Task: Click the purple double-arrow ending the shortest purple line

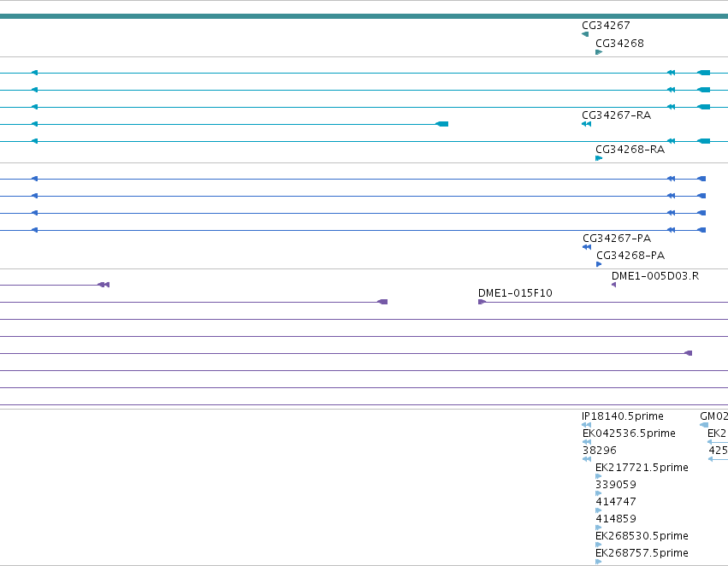Action: pyautogui.click(x=104, y=285)
